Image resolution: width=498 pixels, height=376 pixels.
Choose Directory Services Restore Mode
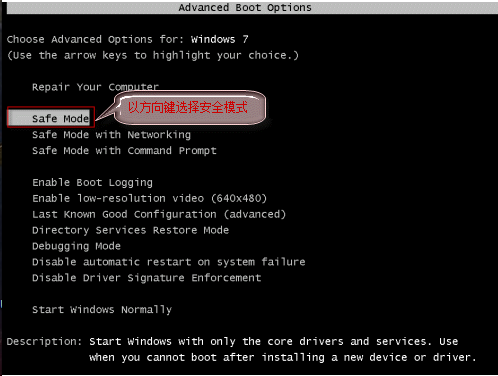click(130, 230)
